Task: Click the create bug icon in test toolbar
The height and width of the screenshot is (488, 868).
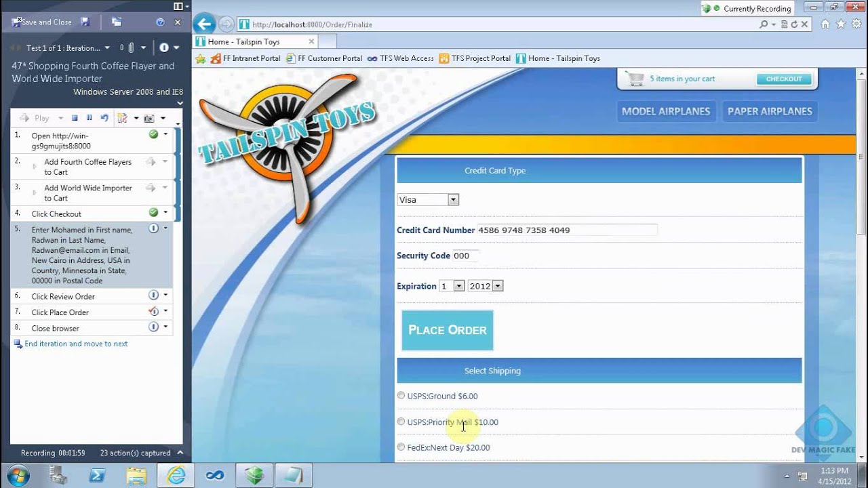Action: tap(122, 118)
